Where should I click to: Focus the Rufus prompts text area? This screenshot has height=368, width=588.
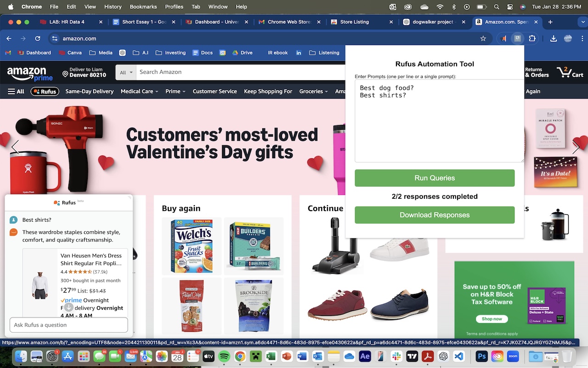click(x=439, y=121)
